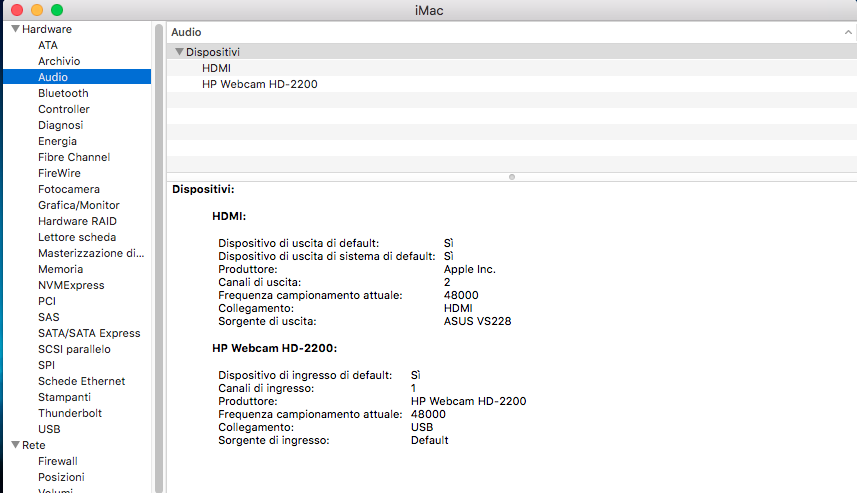
Task: Select Controller in the sidebar
Action: click(x=63, y=109)
